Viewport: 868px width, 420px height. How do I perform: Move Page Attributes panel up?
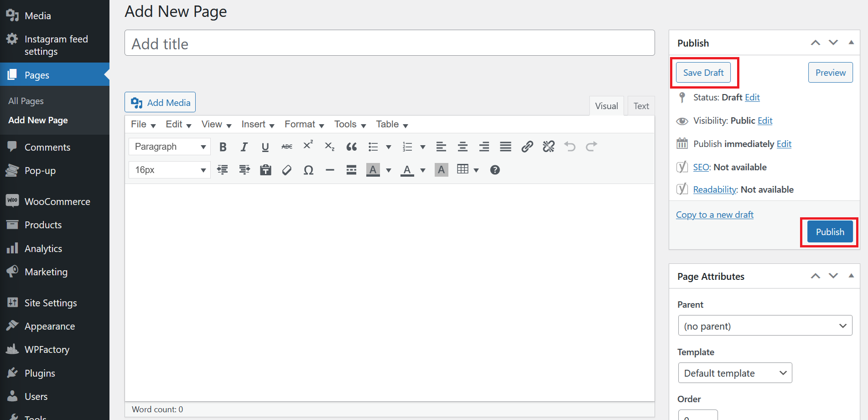816,276
